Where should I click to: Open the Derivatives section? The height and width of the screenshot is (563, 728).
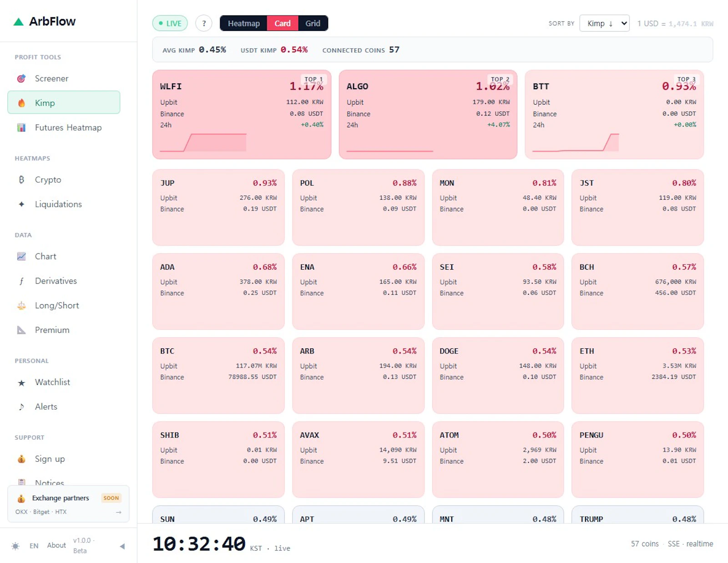tap(64, 281)
